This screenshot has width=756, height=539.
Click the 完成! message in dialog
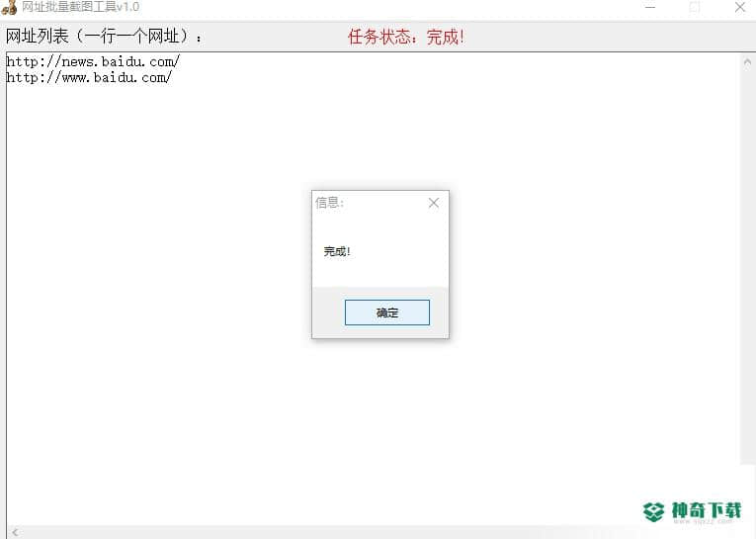[x=337, y=251]
